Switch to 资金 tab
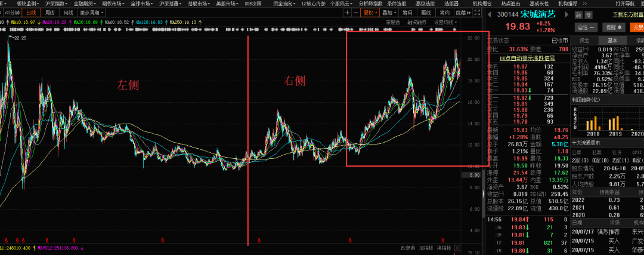Viewport: 644px width, 255px height. coord(584,41)
